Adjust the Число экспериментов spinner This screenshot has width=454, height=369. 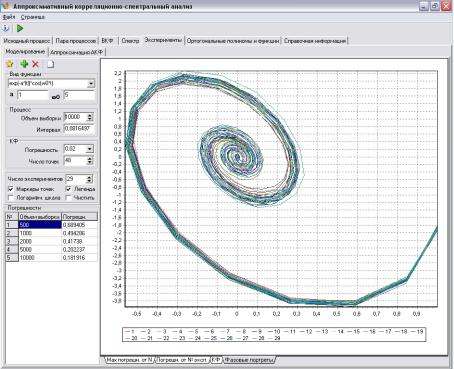pyautogui.click(x=89, y=179)
